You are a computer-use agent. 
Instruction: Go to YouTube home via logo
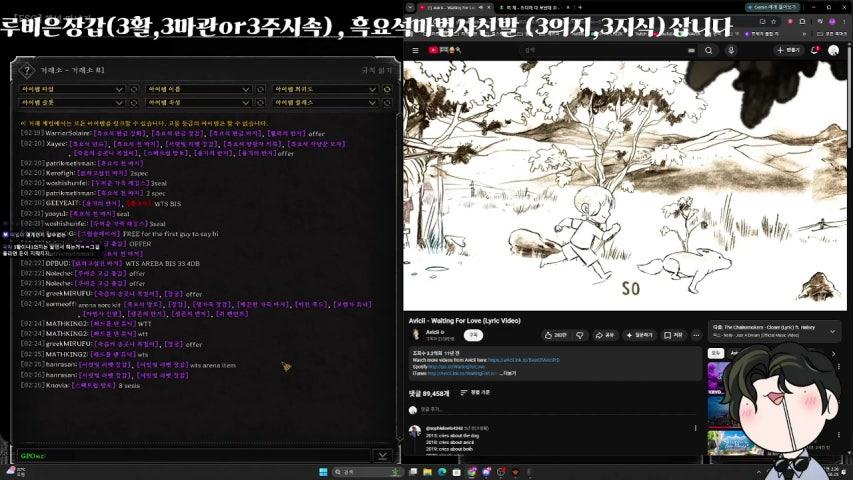coord(444,50)
